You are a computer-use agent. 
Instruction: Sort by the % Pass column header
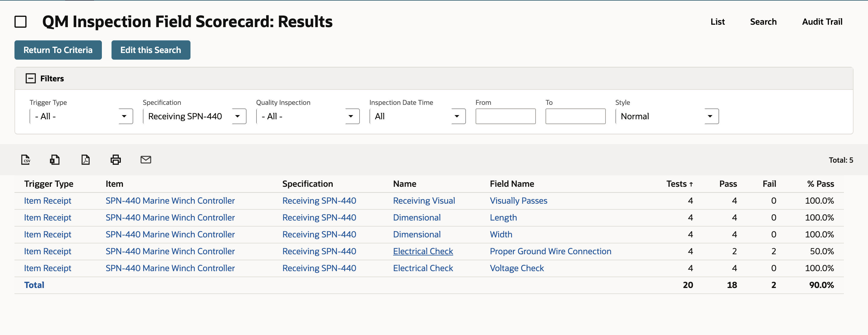click(x=820, y=184)
